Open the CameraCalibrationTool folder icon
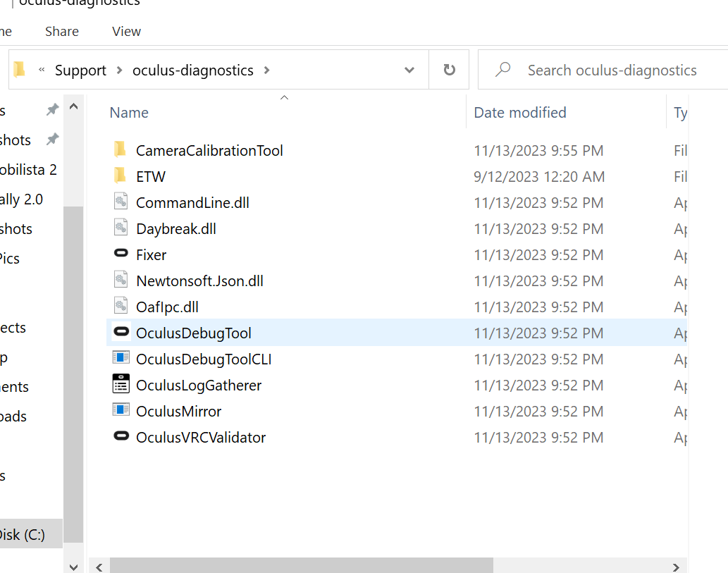 click(120, 149)
